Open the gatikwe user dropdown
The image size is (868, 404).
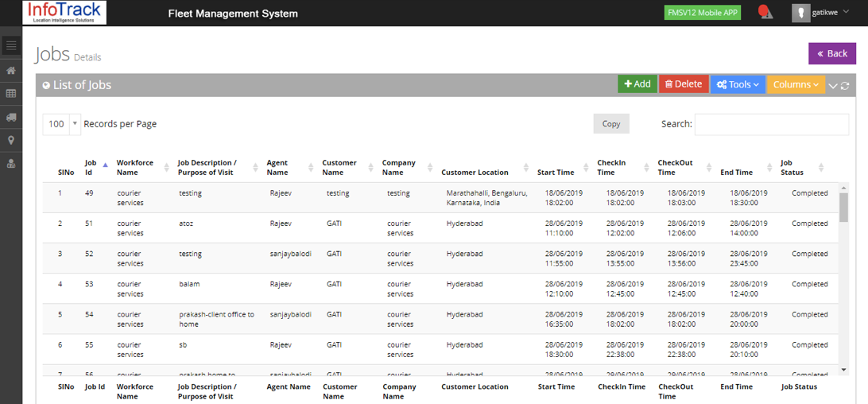point(830,13)
